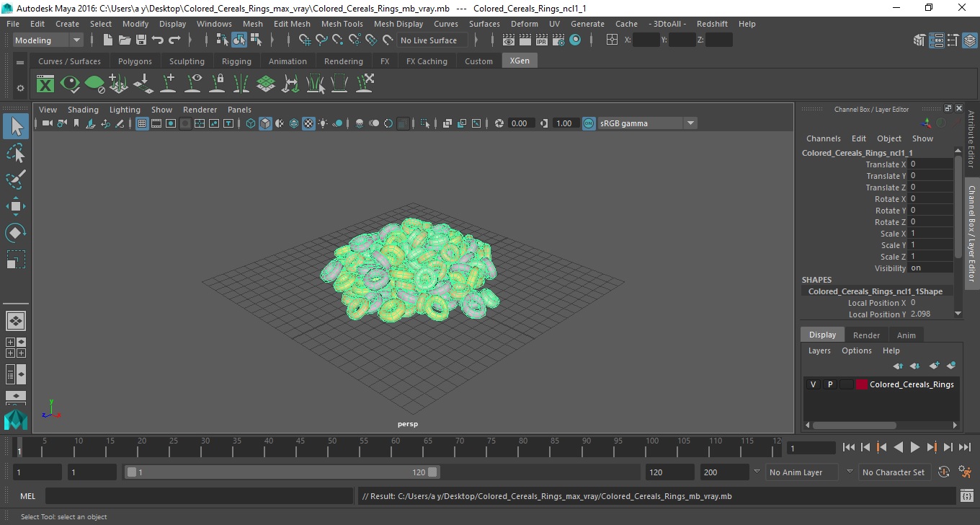Open the Modeling menu set dropdown
Image resolution: width=980 pixels, height=525 pixels.
tap(48, 40)
